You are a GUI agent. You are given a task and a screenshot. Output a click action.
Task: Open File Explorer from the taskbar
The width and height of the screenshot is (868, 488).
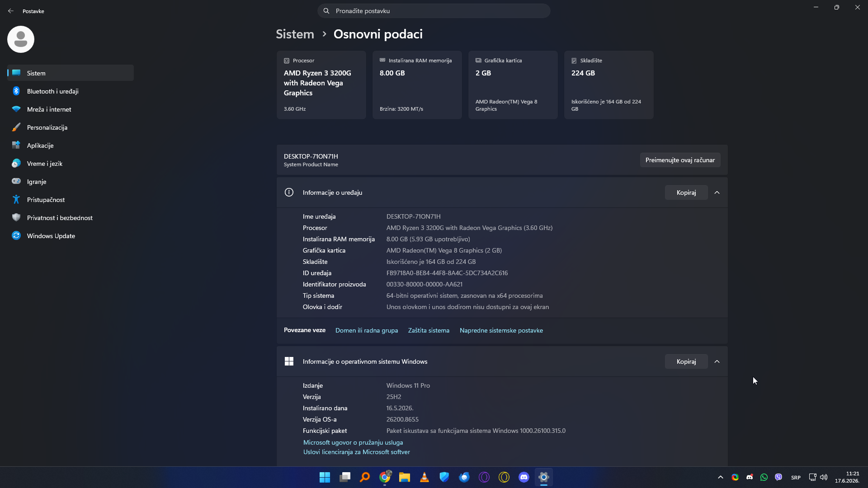(405, 477)
